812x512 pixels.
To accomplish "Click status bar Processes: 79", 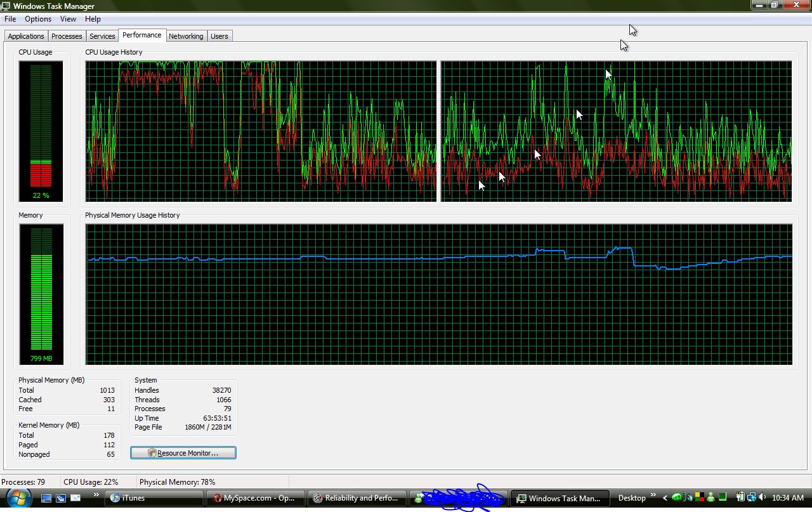I will pos(23,482).
